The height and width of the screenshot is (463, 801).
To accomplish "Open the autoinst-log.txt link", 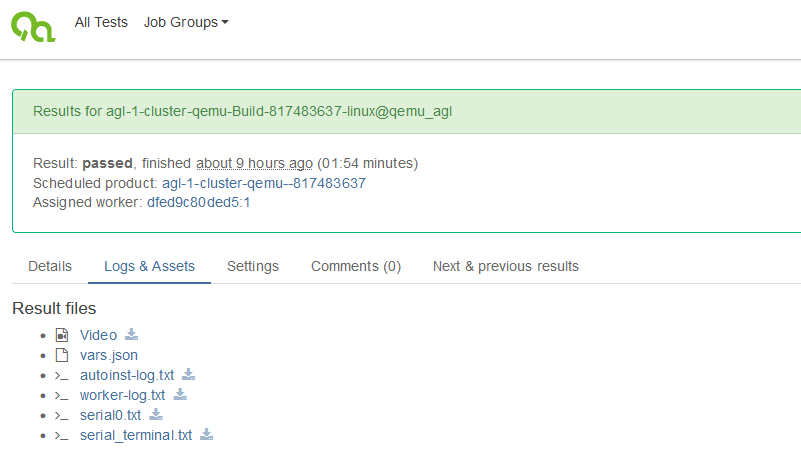I will [127, 375].
